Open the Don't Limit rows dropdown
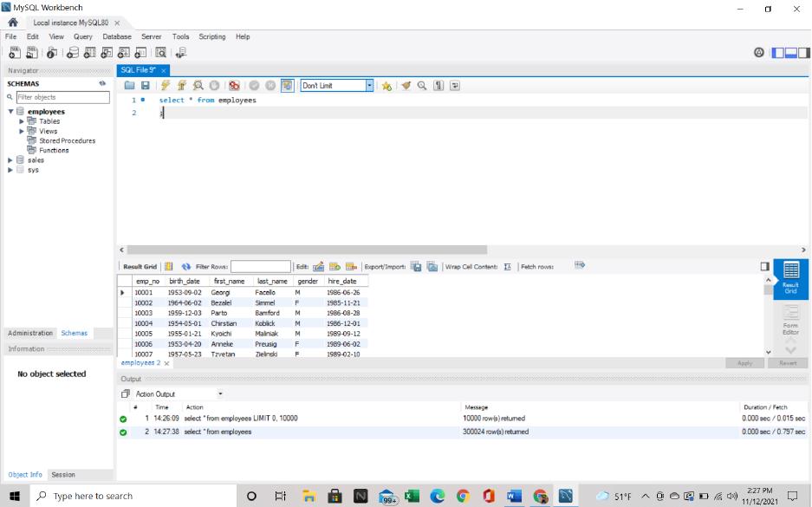Viewport: 812px width, 507px height. point(369,86)
